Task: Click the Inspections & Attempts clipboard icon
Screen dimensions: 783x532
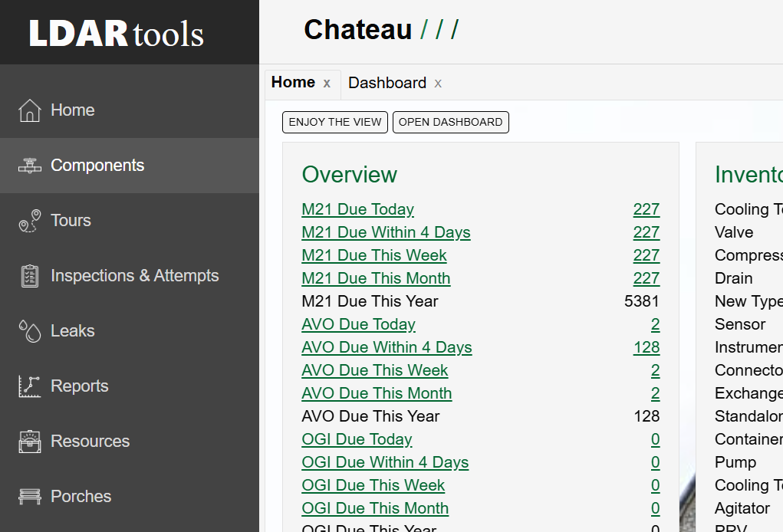Action: point(29,276)
